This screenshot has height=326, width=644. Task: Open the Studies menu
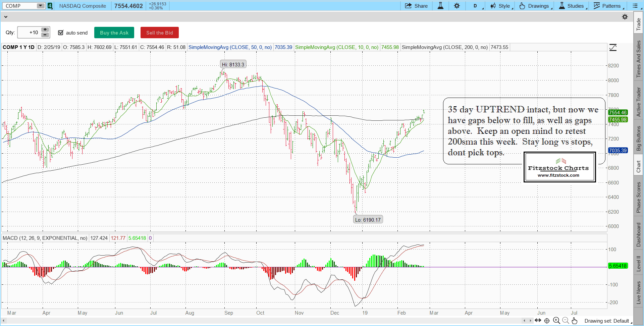(x=572, y=6)
